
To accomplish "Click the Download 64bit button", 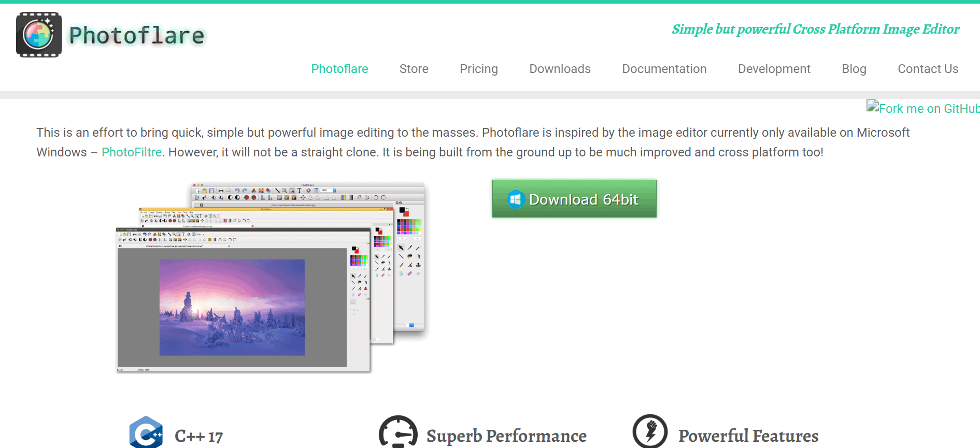I will (574, 199).
